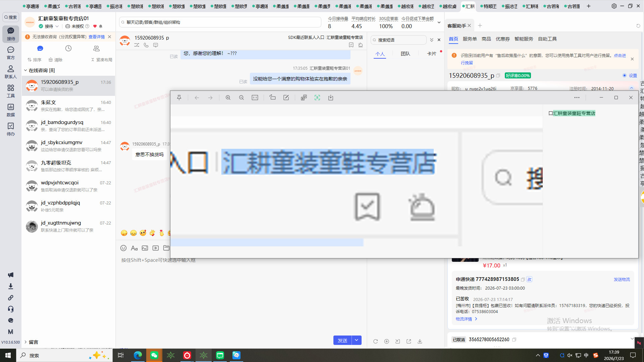The image size is (644, 362).
Task: Collapse the 在线咨询 [8] list
Action: pyautogui.click(x=25, y=70)
